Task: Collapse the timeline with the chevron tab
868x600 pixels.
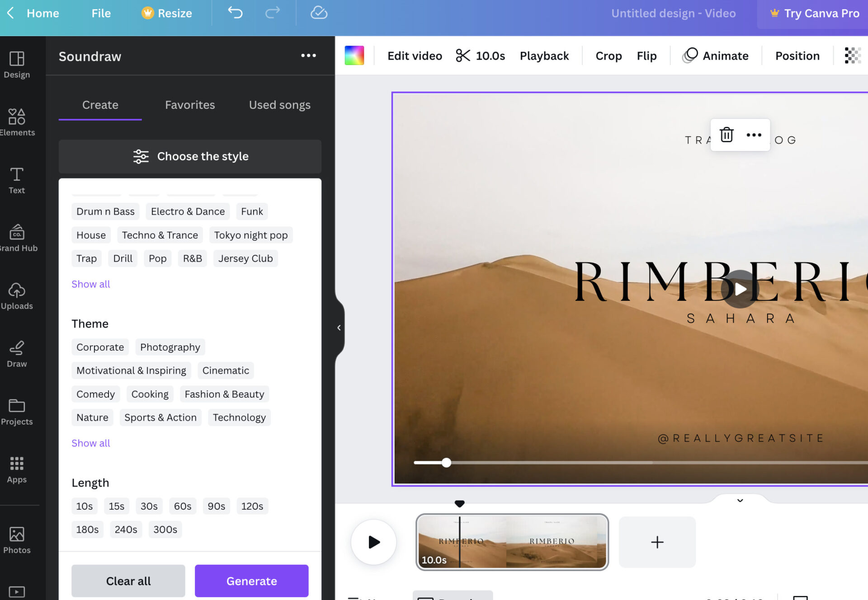Action: pyautogui.click(x=740, y=500)
